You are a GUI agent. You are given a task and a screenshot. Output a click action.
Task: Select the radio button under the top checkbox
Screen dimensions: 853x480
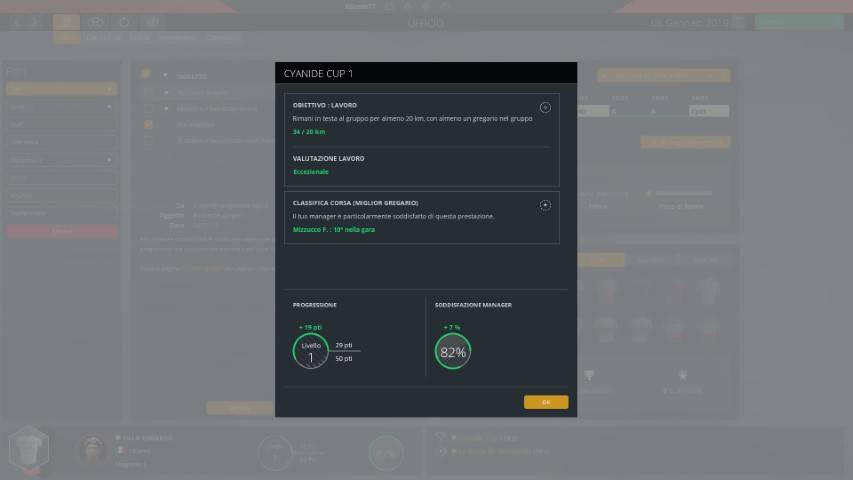(x=148, y=91)
